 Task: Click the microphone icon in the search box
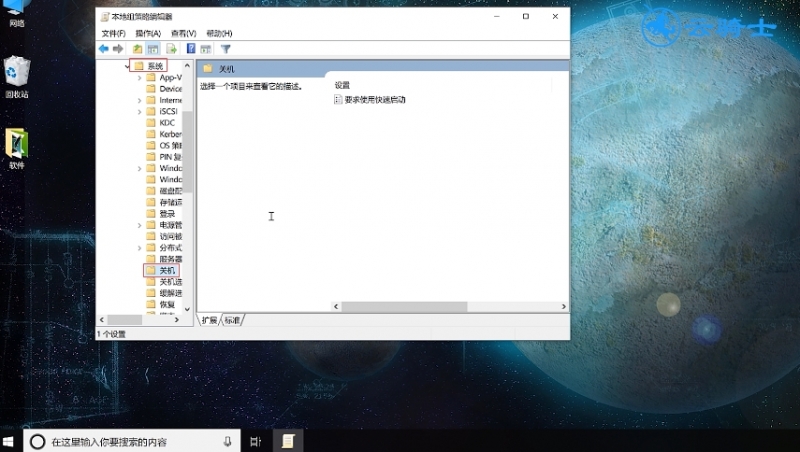click(x=228, y=441)
